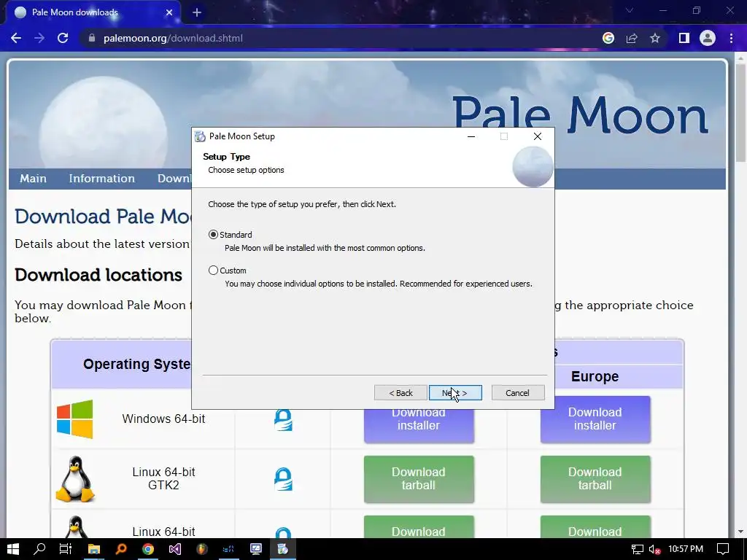The image size is (747, 560).
Task: Open Chrome three-dot menu
Action: [x=731, y=38]
